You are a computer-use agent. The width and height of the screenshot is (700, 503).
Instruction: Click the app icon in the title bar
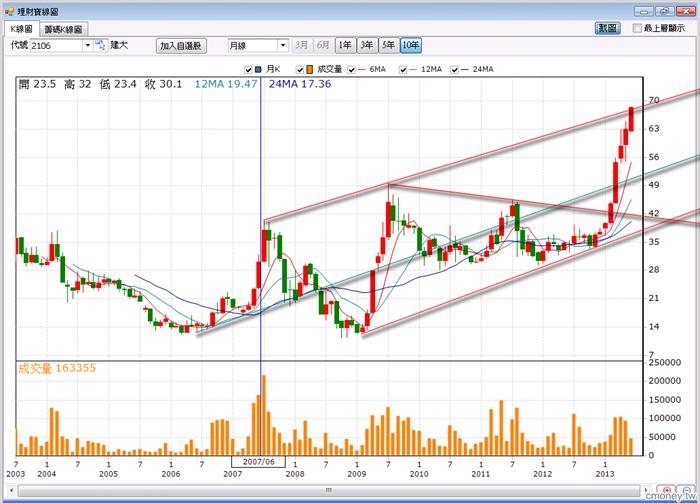point(9,11)
